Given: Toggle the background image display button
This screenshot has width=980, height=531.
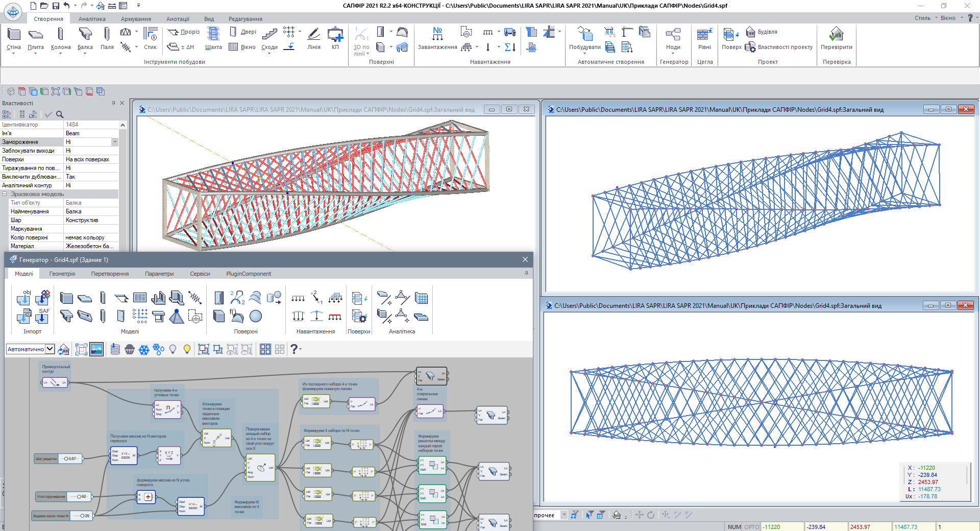Looking at the screenshot, I should 96,349.
